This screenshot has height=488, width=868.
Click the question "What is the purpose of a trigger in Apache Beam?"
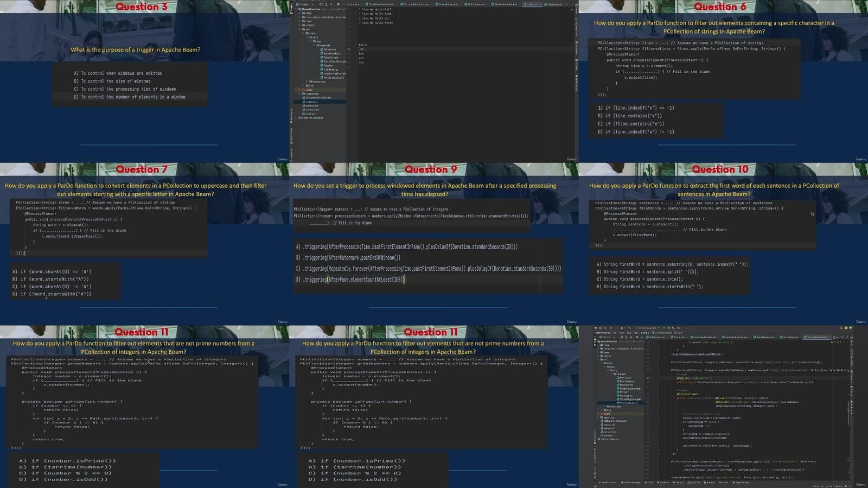(x=135, y=50)
